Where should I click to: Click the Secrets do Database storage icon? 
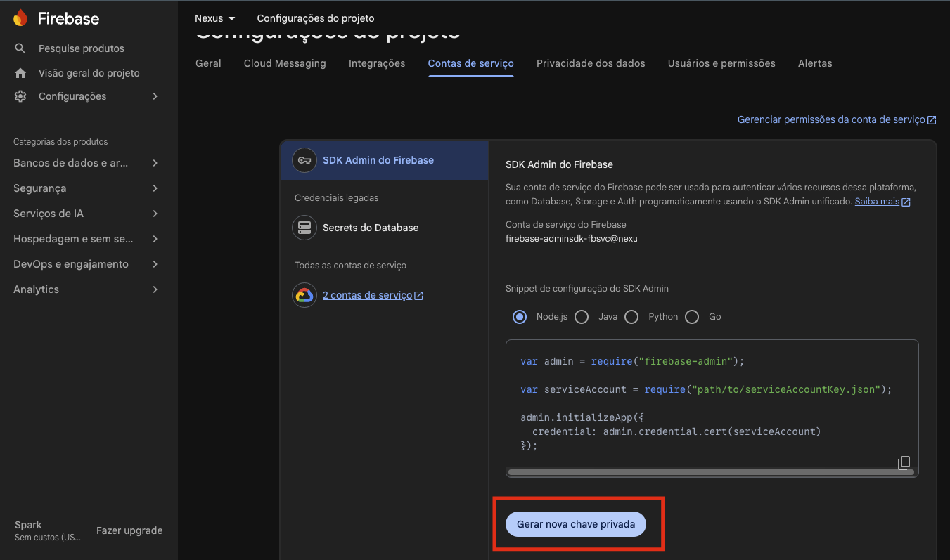304,228
